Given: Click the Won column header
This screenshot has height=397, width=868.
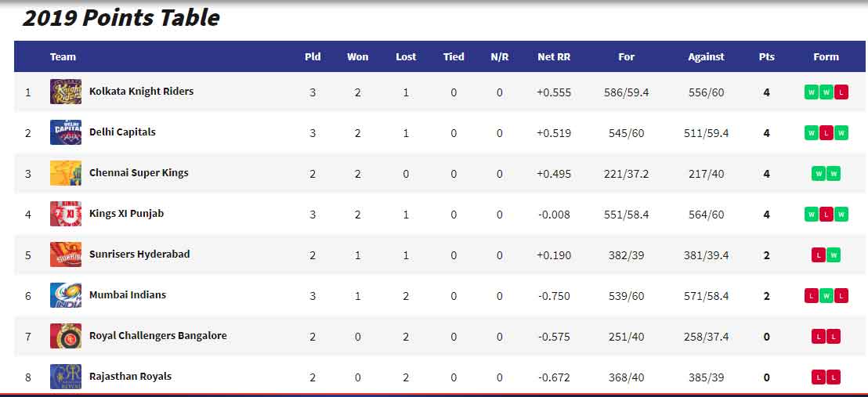Looking at the screenshot, I should [357, 57].
